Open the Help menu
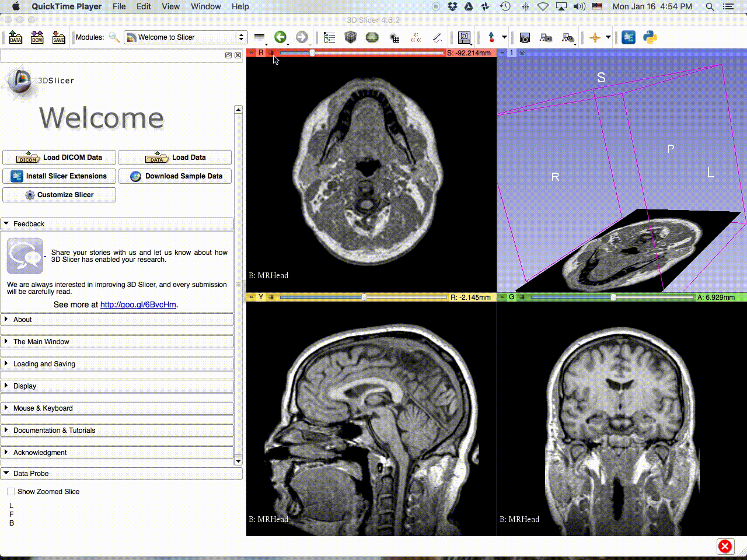 pos(240,6)
